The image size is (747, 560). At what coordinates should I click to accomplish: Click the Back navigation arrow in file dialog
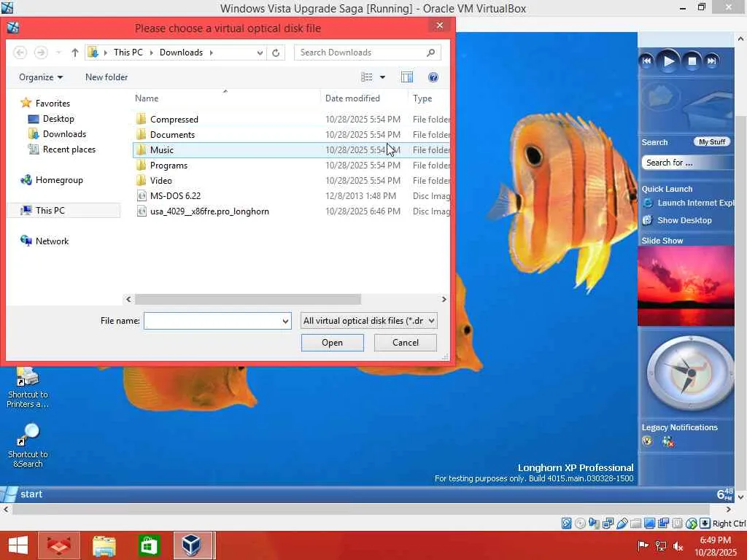click(20, 52)
